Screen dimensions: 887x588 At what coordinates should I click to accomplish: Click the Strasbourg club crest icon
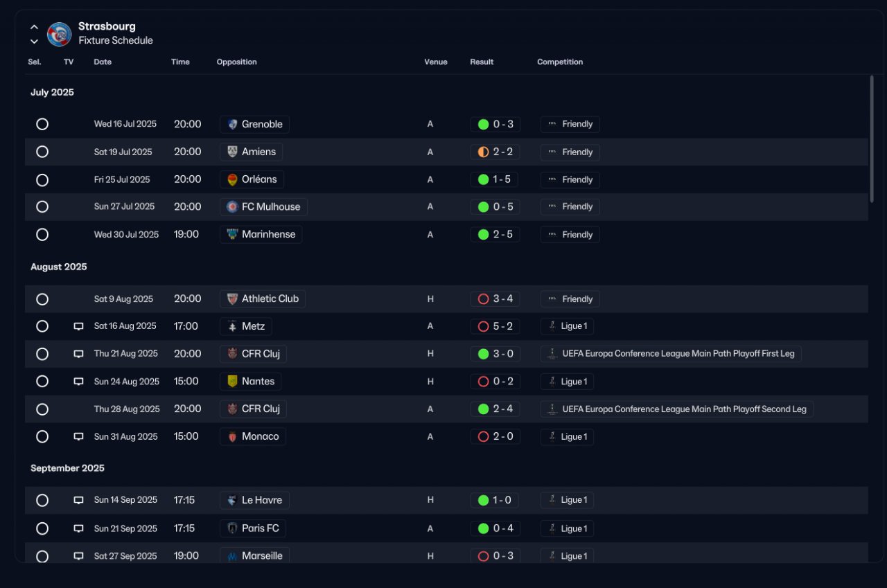point(59,34)
